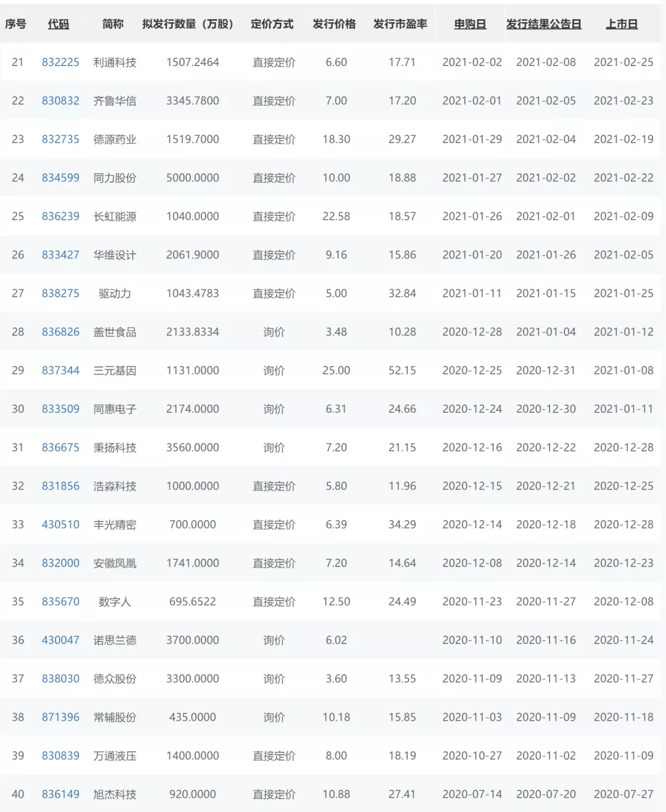This screenshot has width=666, height=812.
Task: Open stock code 832225 link
Action: pos(60,62)
